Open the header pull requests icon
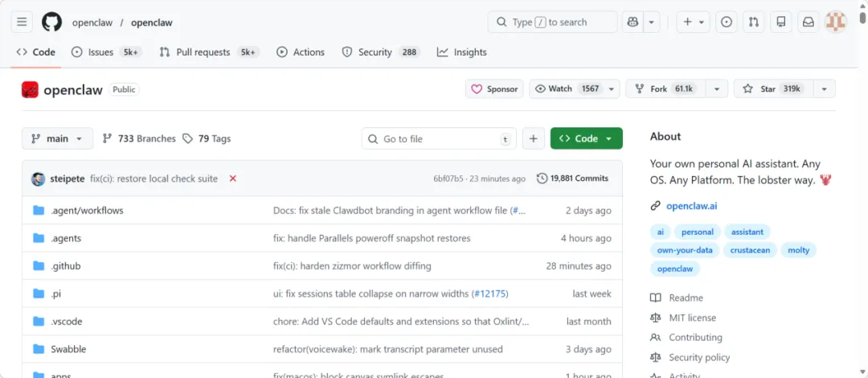This screenshot has width=868, height=378. pyautogui.click(x=754, y=22)
